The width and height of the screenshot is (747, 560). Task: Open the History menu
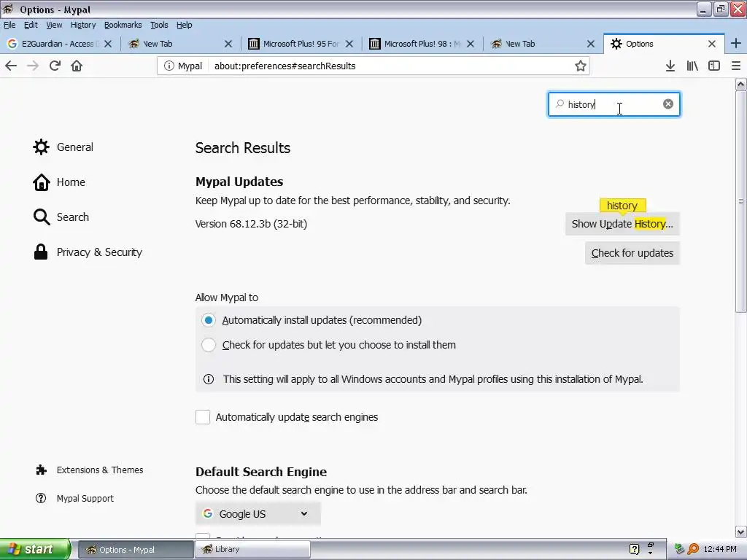pos(83,25)
